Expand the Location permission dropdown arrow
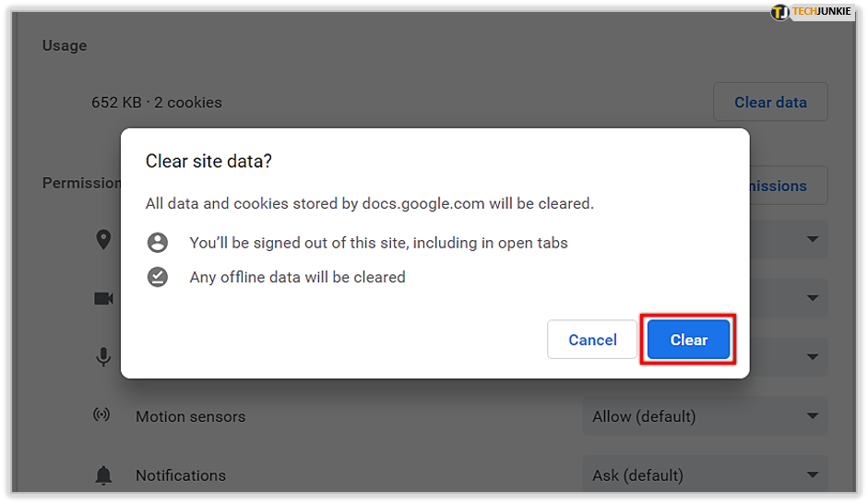This screenshot has height=504, width=868. 812,240
